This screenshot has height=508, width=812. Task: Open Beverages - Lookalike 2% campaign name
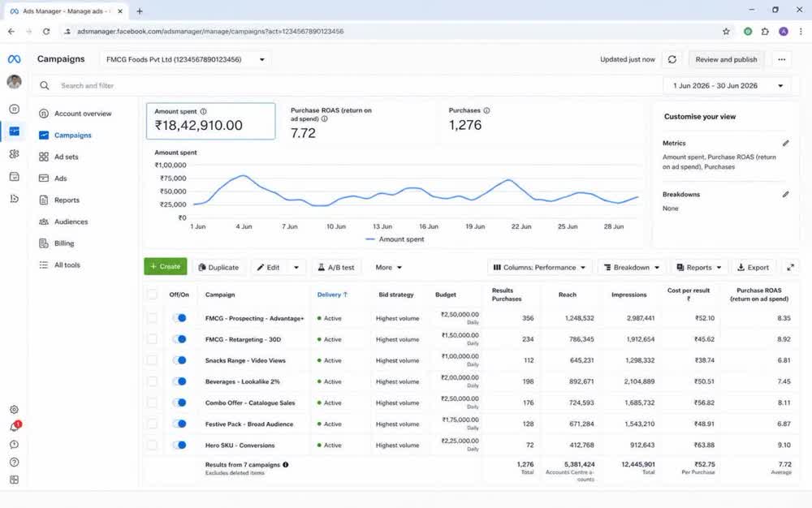(x=242, y=381)
